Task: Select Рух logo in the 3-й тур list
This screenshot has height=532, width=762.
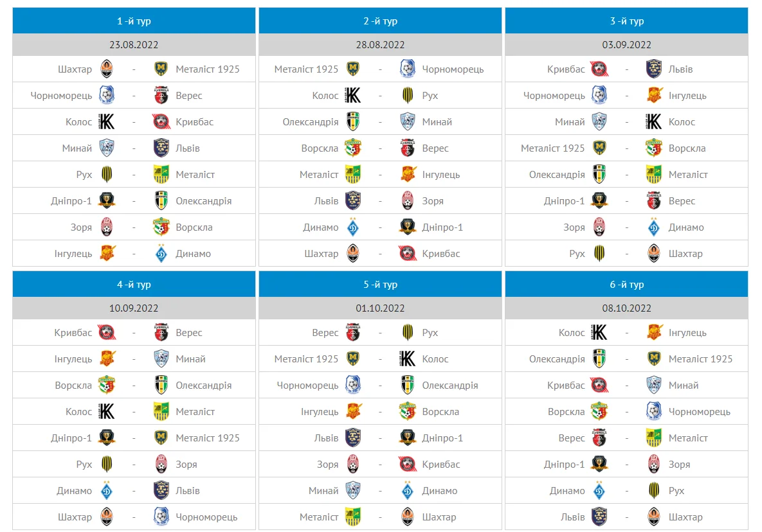Action: (599, 253)
